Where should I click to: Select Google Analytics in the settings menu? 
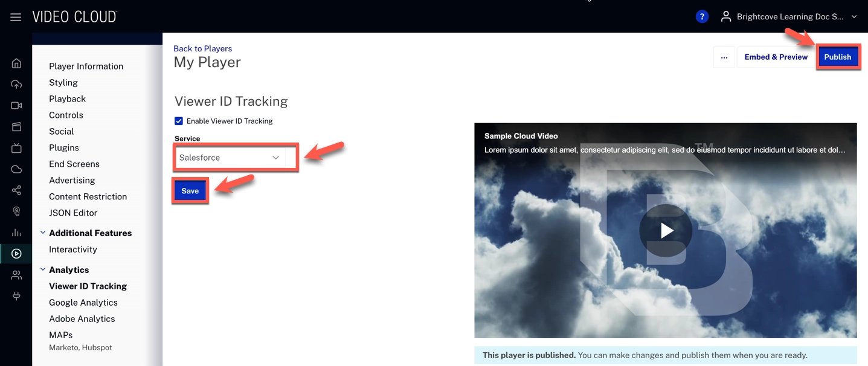83,303
